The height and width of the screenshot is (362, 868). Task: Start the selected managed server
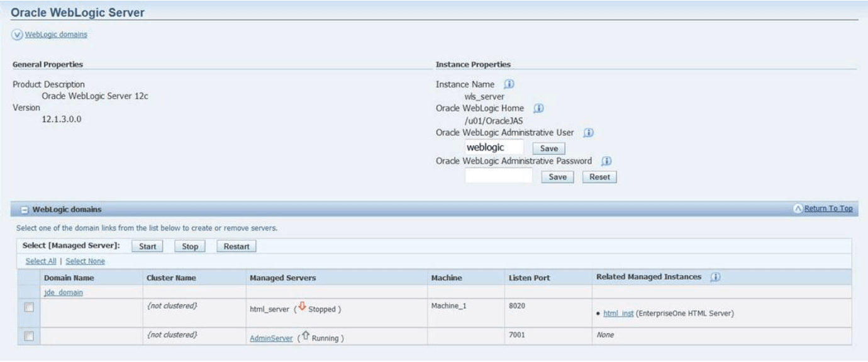147,247
